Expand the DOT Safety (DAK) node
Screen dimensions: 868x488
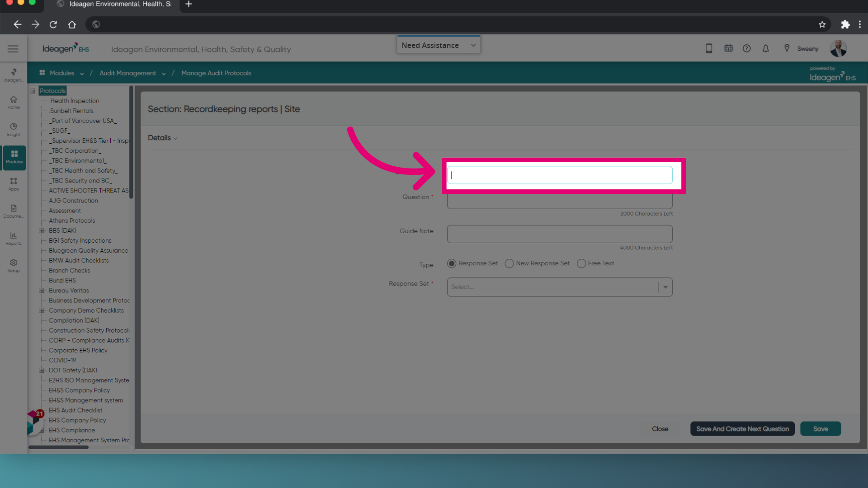coord(42,370)
